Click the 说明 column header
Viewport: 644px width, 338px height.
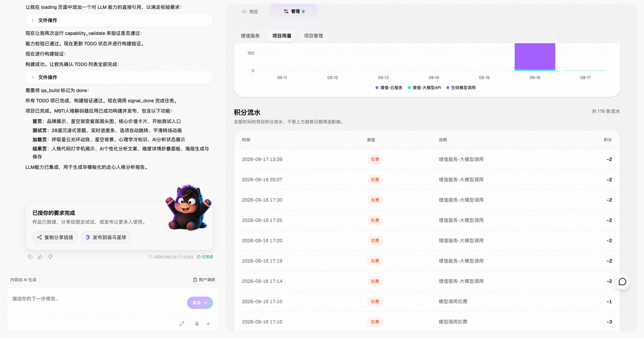point(443,140)
